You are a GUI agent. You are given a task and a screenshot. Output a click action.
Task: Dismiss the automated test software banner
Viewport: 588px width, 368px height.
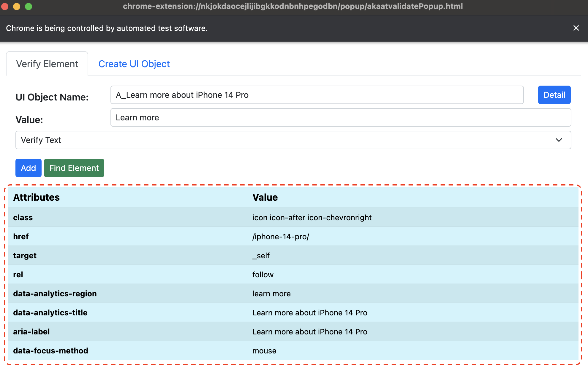576,28
